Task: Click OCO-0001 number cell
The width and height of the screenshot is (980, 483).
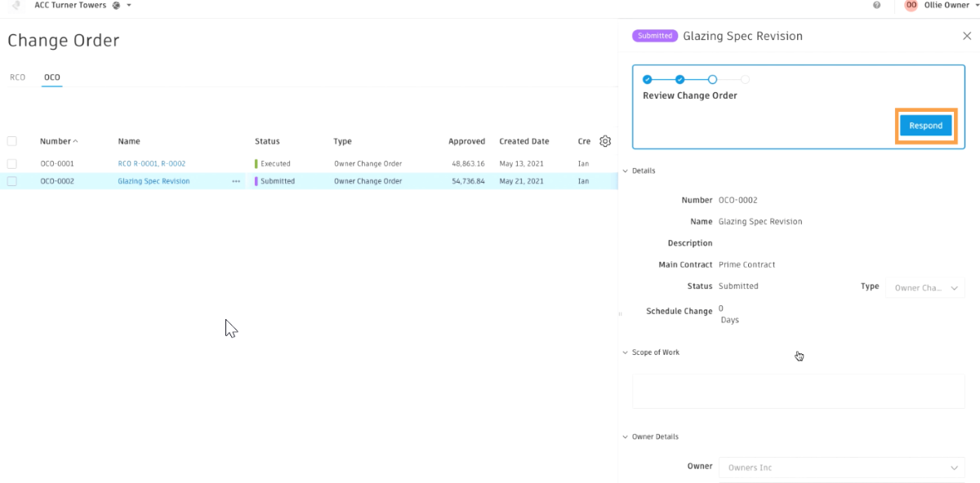Action: [57, 163]
